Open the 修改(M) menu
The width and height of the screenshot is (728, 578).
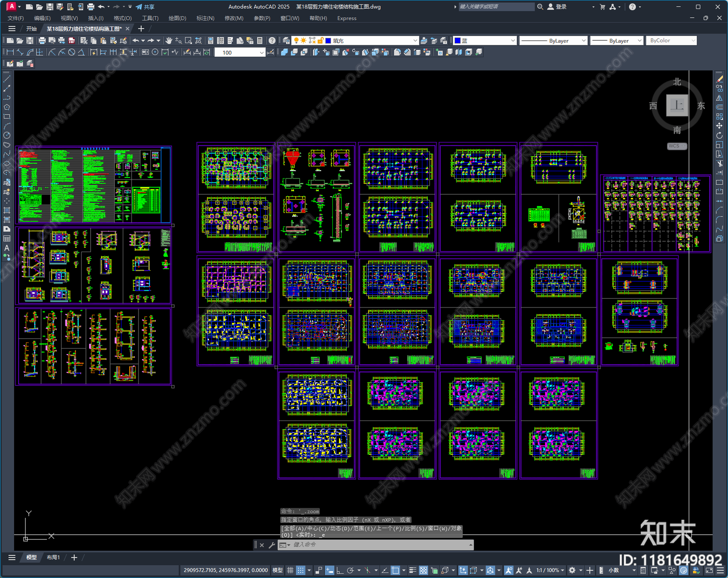click(x=234, y=18)
